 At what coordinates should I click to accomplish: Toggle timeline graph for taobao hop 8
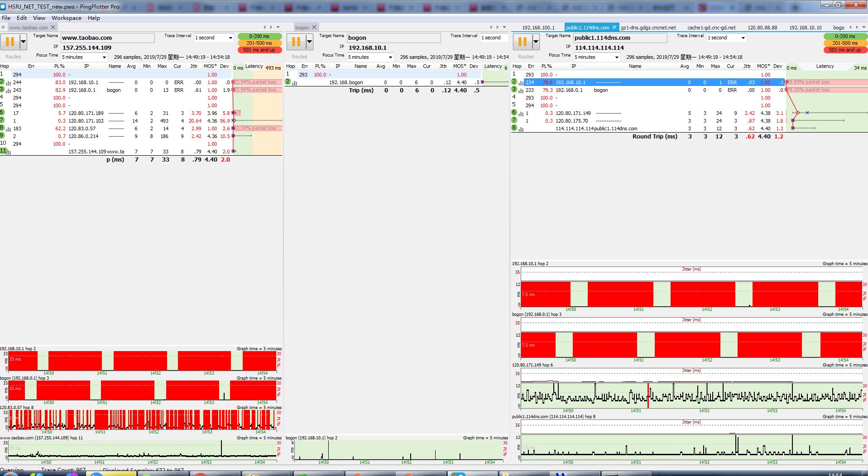(9, 129)
